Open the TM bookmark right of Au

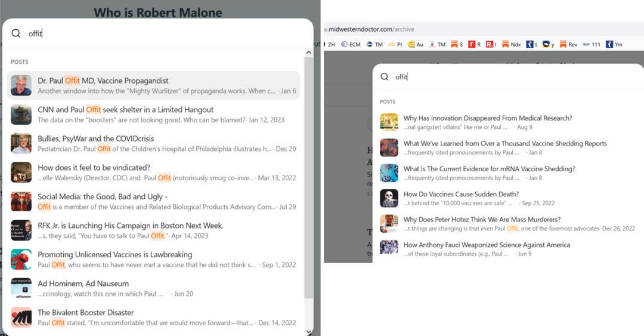437,44
